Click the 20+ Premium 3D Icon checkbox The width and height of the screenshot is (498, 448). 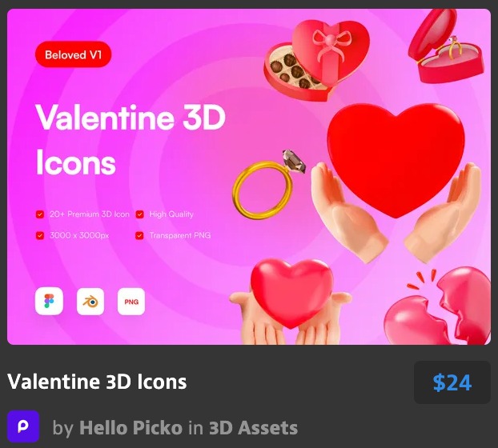pyautogui.click(x=40, y=214)
